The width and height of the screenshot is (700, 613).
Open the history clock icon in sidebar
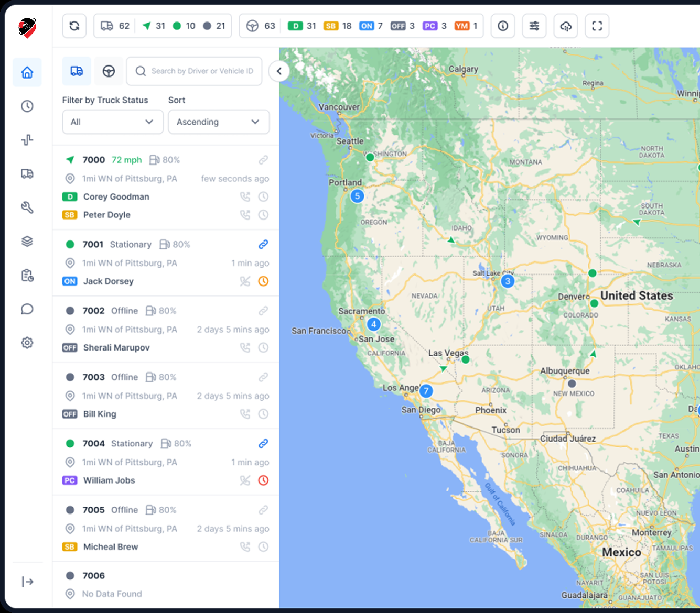[27, 106]
